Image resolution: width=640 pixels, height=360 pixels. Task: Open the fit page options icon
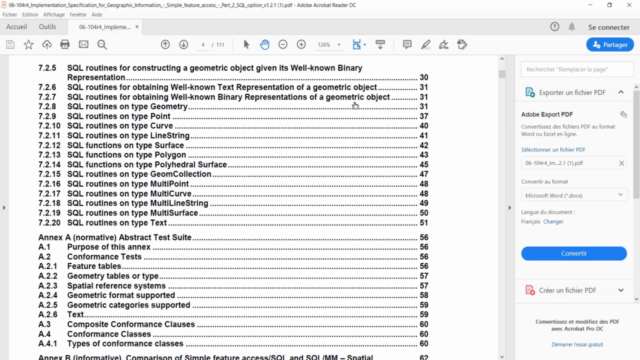tap(358, 44)
